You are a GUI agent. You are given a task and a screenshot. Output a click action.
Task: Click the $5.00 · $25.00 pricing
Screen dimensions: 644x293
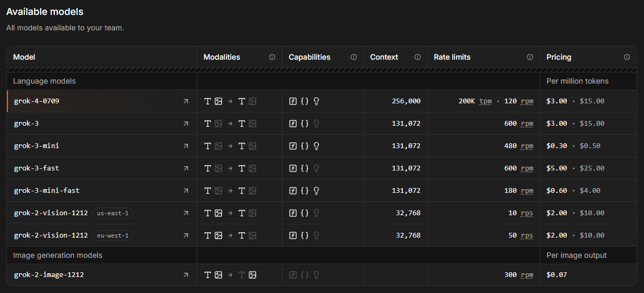(x=575, y=168)
